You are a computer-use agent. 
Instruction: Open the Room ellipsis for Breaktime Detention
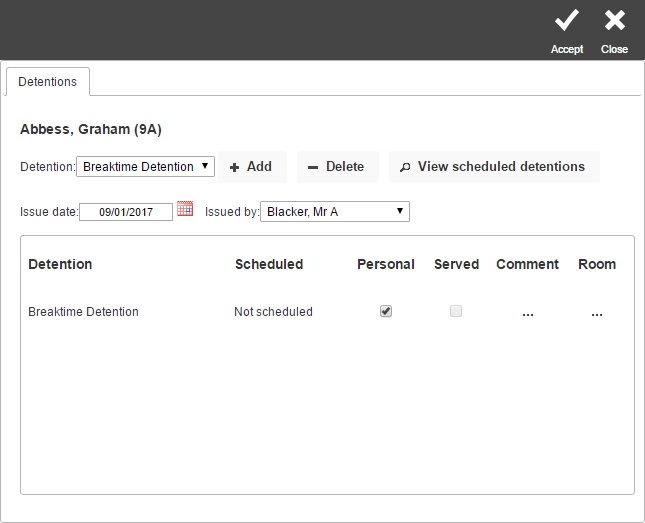597,312
